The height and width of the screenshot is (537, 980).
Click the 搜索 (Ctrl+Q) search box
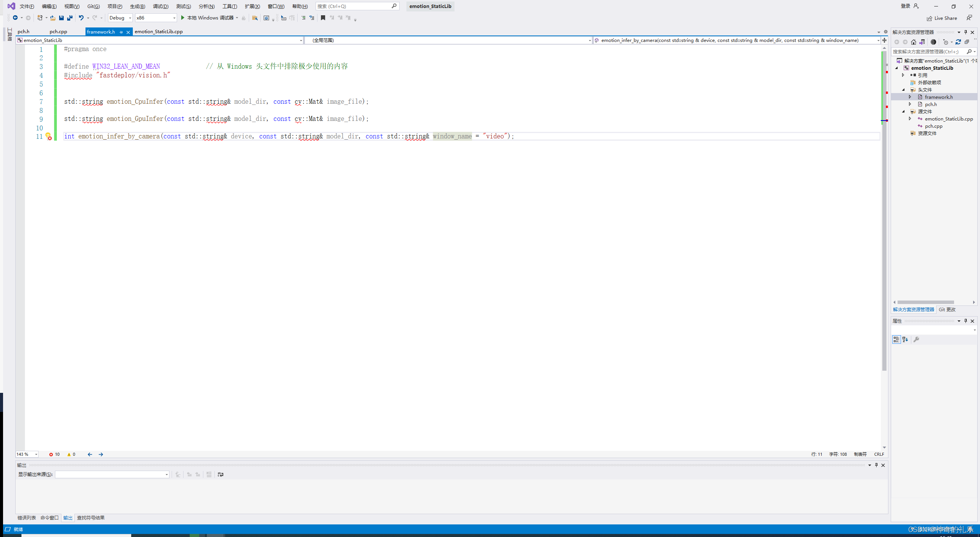pos(357,6)
